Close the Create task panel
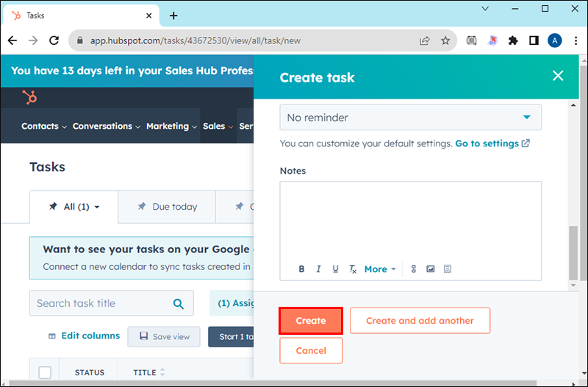This screenshot has height=387, width=588. 558,76
